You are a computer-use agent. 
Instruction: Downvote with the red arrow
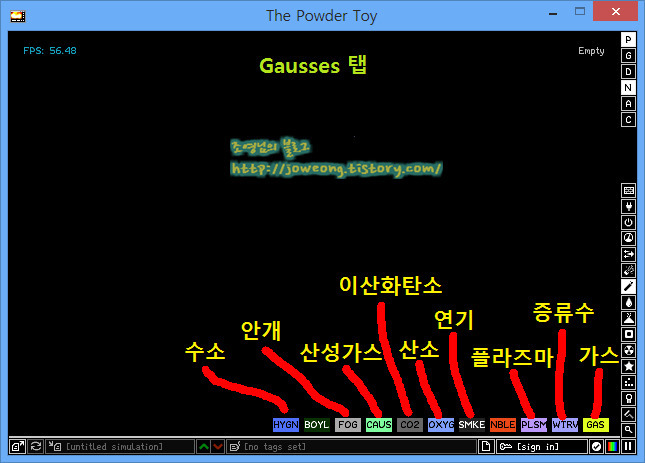tap(218, 447)
